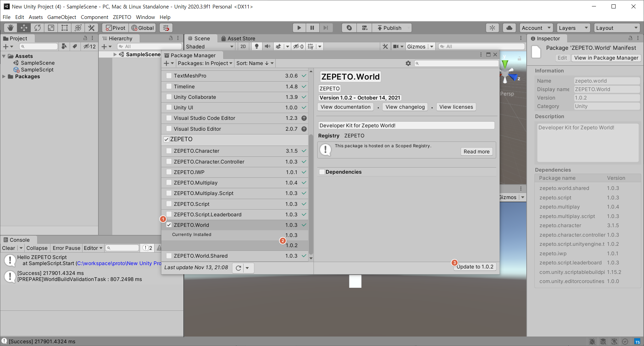The width and height of the screenshot is (644, 346).
Task: Open the Layout dropdown
Action: [617, 28]
